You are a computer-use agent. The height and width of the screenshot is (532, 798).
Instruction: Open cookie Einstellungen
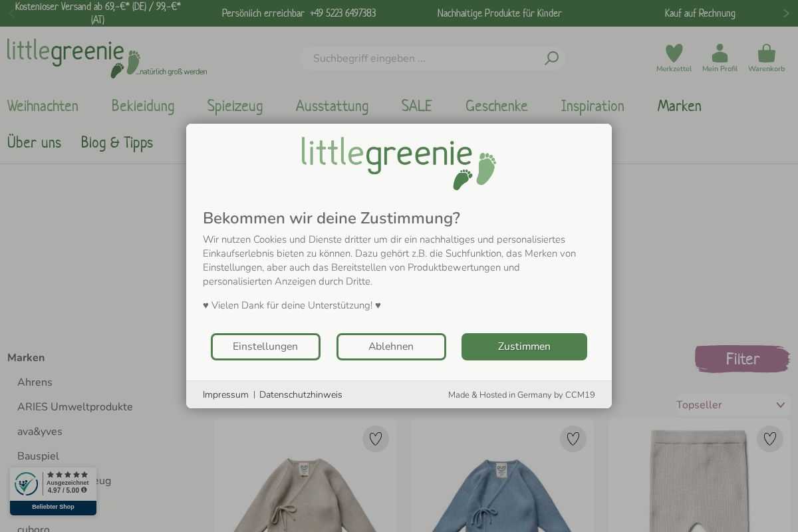[x=265, y=346]
